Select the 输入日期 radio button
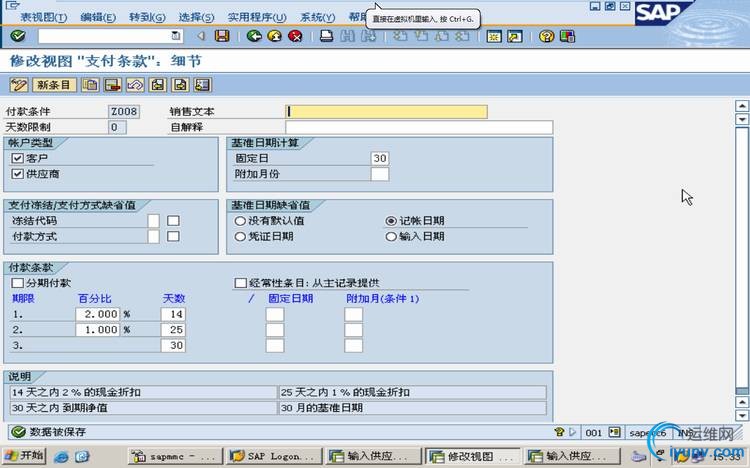750x468 pixels. pyautogui.click(x=391, y=236)
